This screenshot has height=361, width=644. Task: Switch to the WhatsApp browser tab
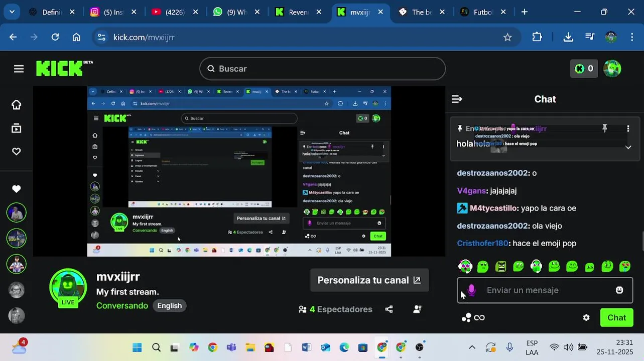[x=236, y=12]
